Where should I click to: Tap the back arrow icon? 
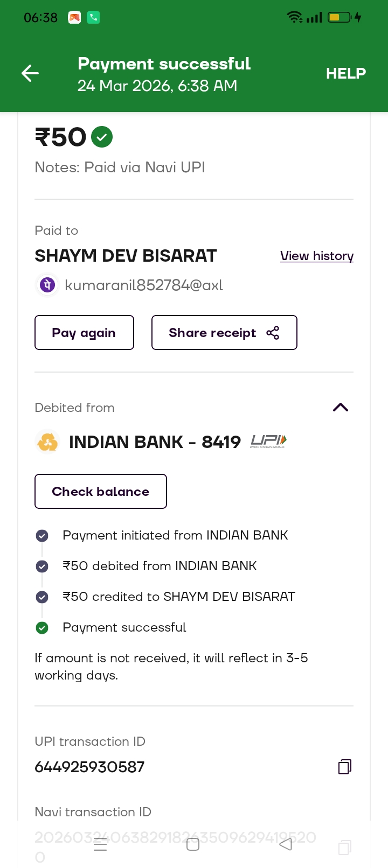point(30,73)
